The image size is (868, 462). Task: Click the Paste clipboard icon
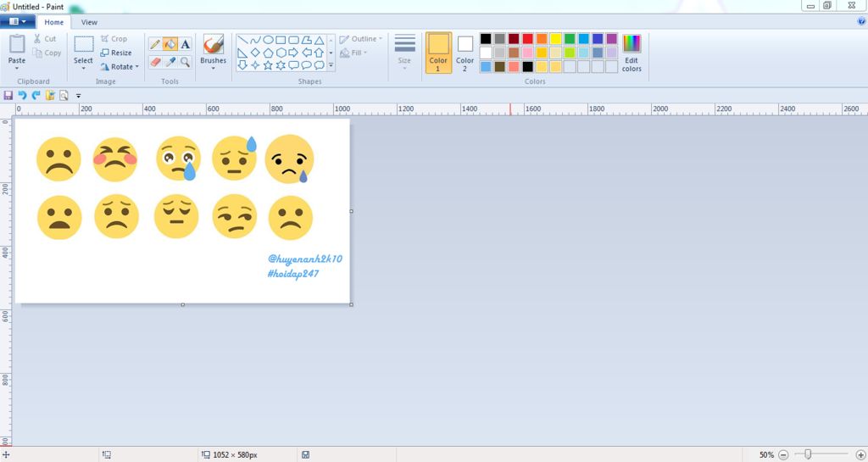17,44
